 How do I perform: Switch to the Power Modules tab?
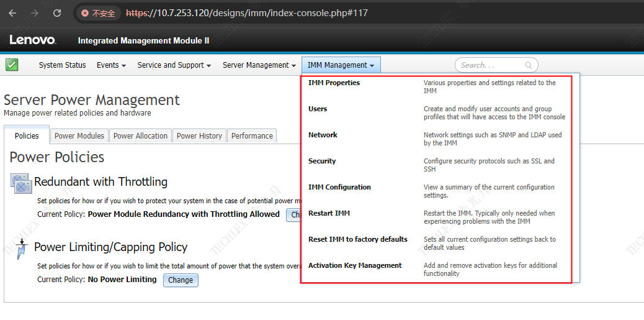79,135
